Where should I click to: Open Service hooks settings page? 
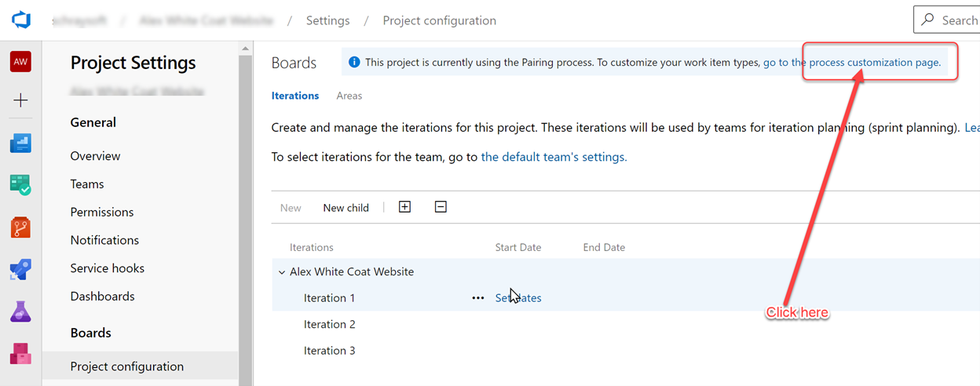108,268
